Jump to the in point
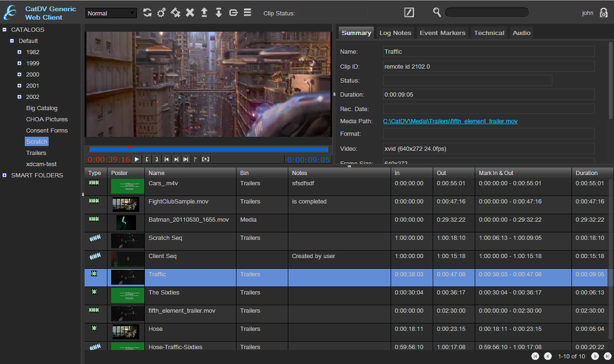The width and height of the screenshot is (614, 364). [x=166, y=159]
